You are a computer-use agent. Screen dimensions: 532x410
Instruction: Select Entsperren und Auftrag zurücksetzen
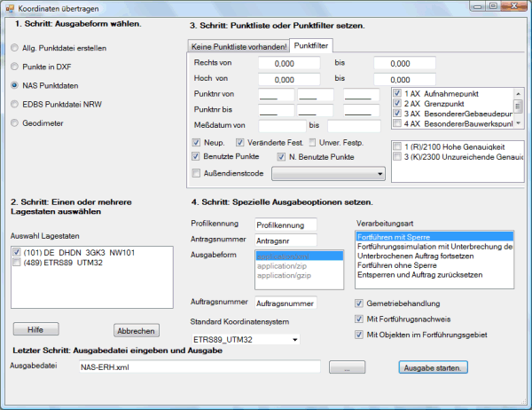tap(434, 274)
